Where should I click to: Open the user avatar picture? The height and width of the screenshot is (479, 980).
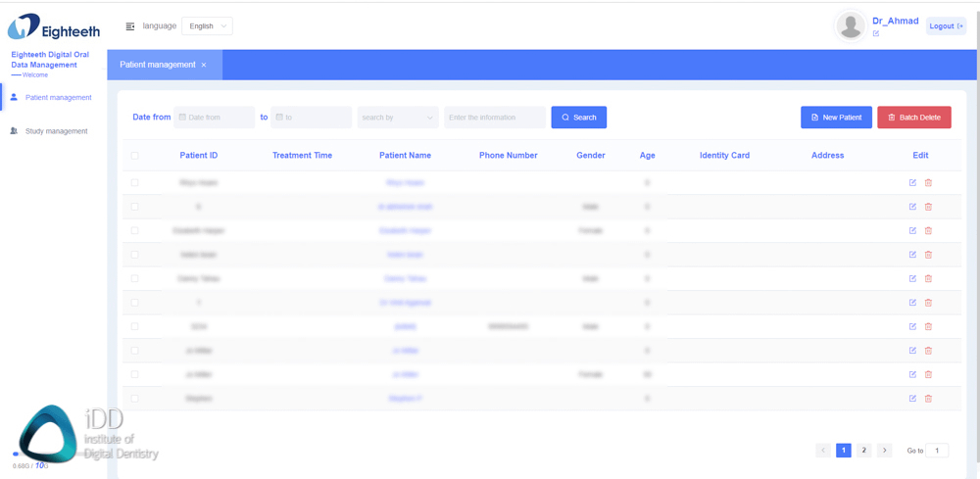click(850, 26)
